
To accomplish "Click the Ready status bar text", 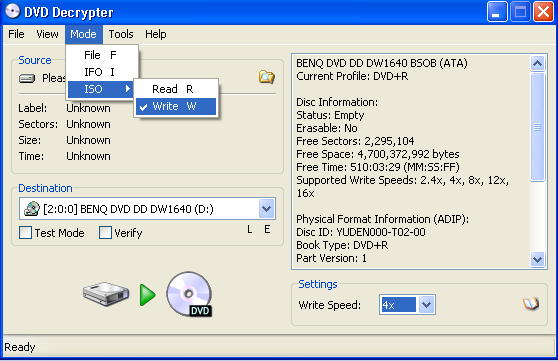I will pyautogui.click(x=20, y=347).
